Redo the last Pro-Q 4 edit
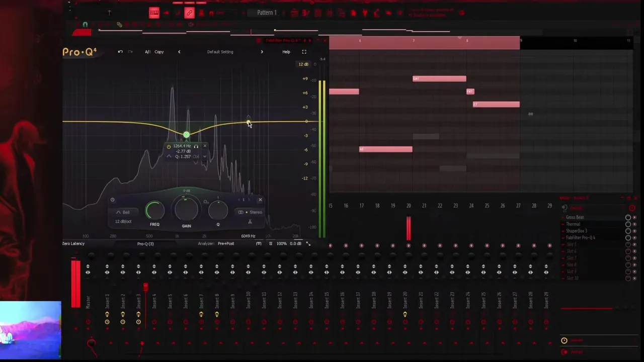The width and height of the screenshot is (644, 362). [130, 52]
